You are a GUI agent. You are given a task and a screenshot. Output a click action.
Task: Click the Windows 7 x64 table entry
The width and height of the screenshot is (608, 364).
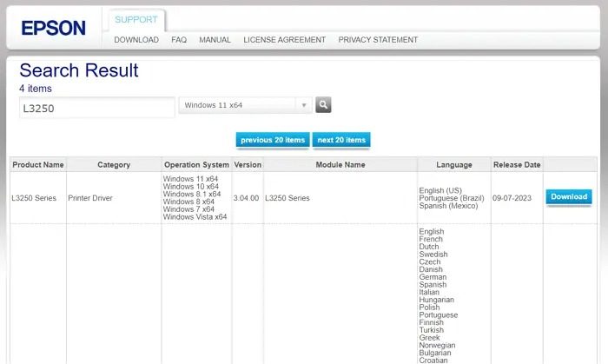click(x=188, y=209)
